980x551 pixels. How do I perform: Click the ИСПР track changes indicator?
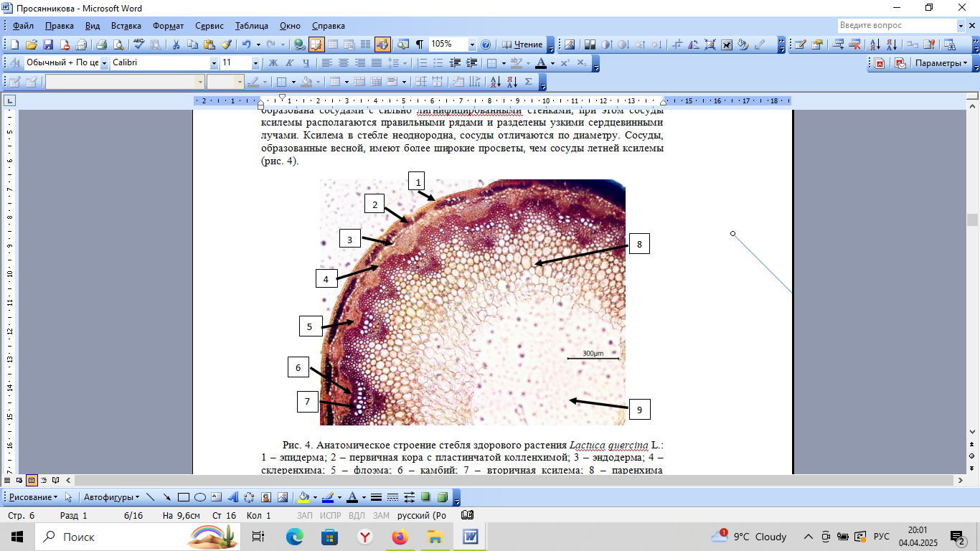[x=331, y=516]
